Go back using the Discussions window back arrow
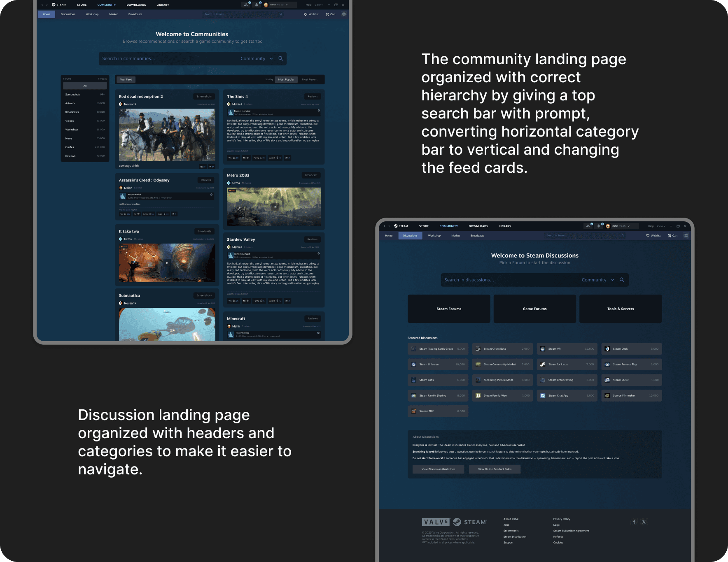The image size is (728, 562). tap(385, 226)
